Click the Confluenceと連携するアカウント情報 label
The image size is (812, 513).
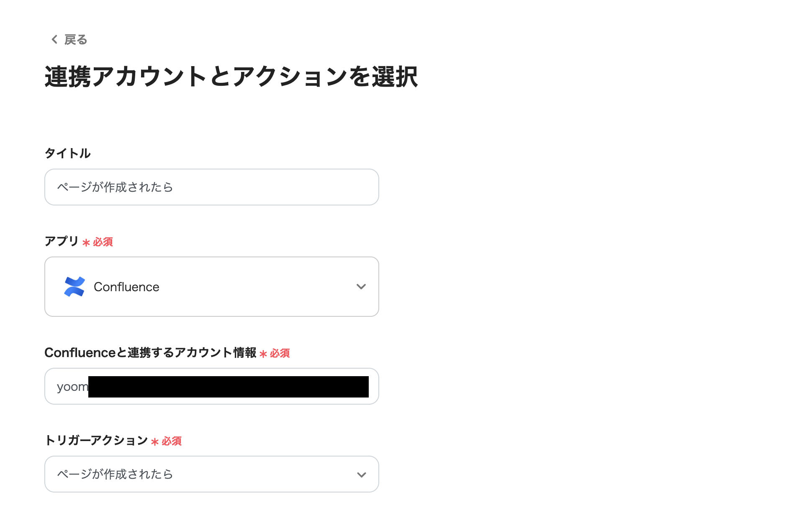click(x=151, y=353)
